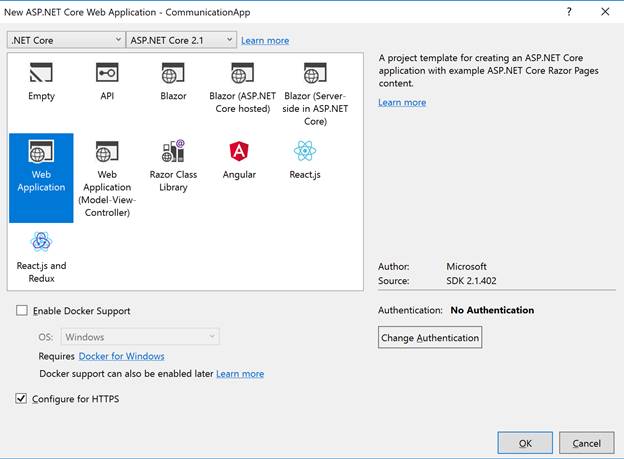Pick the Angular template icon

239,151
